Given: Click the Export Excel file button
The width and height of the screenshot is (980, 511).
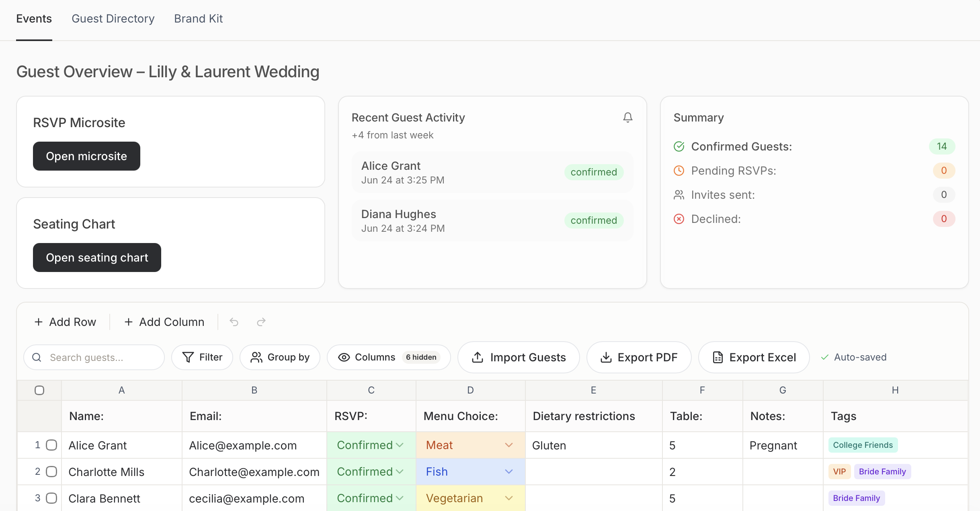Looking at the screenshot, I should click(x=754, y=357).
